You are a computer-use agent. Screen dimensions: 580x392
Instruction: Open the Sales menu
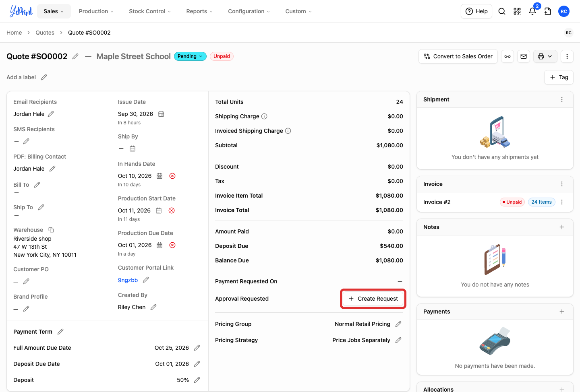coord(54,11)
